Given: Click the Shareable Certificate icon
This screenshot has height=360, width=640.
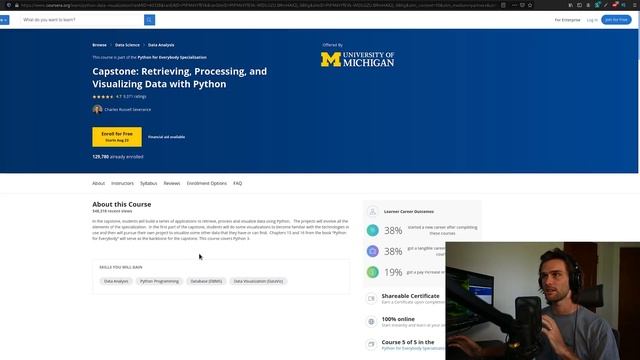Looking at the screenshot, I should pos(371,298).
